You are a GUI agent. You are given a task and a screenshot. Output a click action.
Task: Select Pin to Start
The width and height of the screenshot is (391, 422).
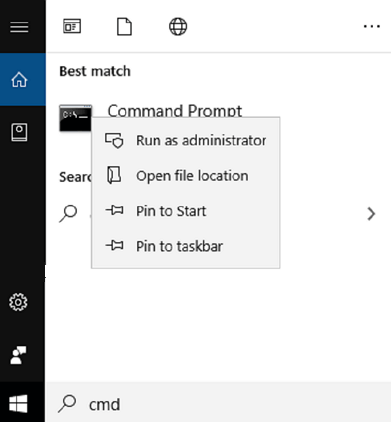186,211
